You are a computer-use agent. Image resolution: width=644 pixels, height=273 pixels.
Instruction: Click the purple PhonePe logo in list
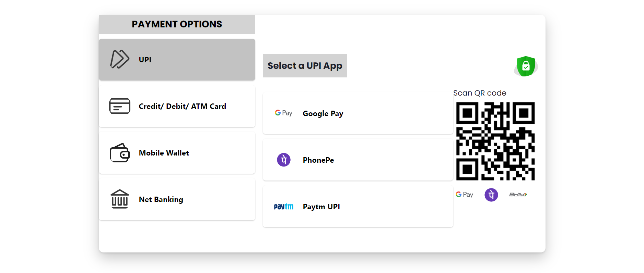(x=284, y=160)
